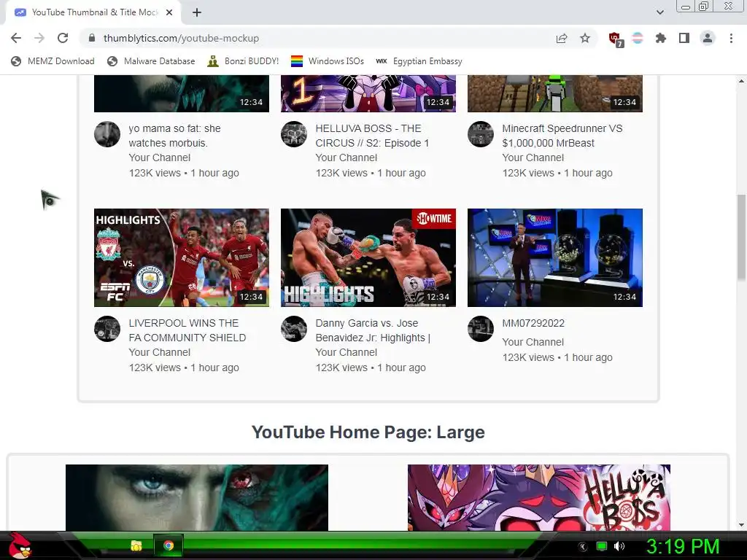Open the Windows ISOs bookmark

tap(328, 61)
